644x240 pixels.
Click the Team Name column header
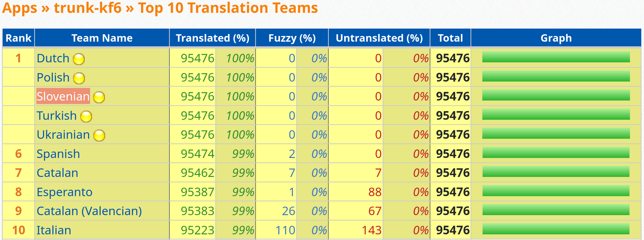click(x=102, y=38)
